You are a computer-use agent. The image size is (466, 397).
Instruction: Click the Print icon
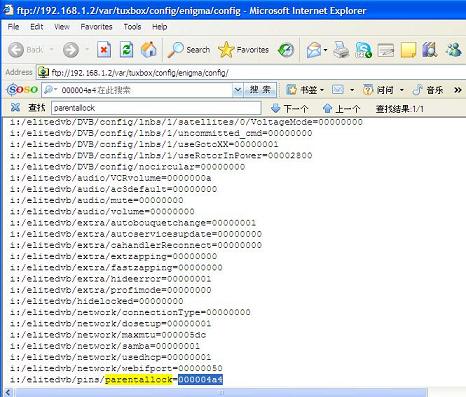[341, 50]
